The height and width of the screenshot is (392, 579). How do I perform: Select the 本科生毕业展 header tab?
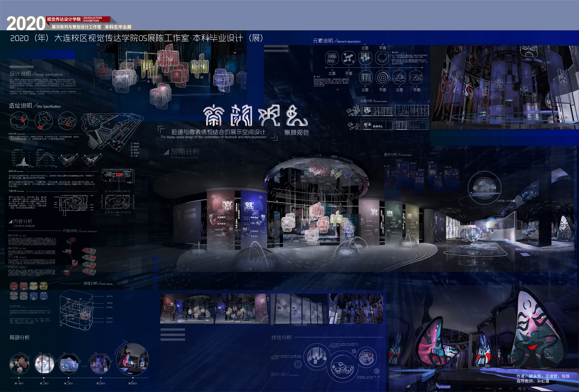pos(118,27)
